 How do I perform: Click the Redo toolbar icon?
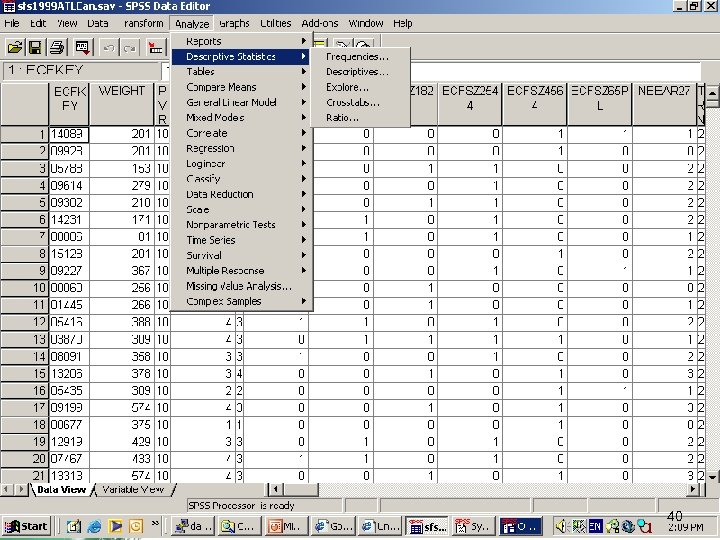[x=130, y=47]
